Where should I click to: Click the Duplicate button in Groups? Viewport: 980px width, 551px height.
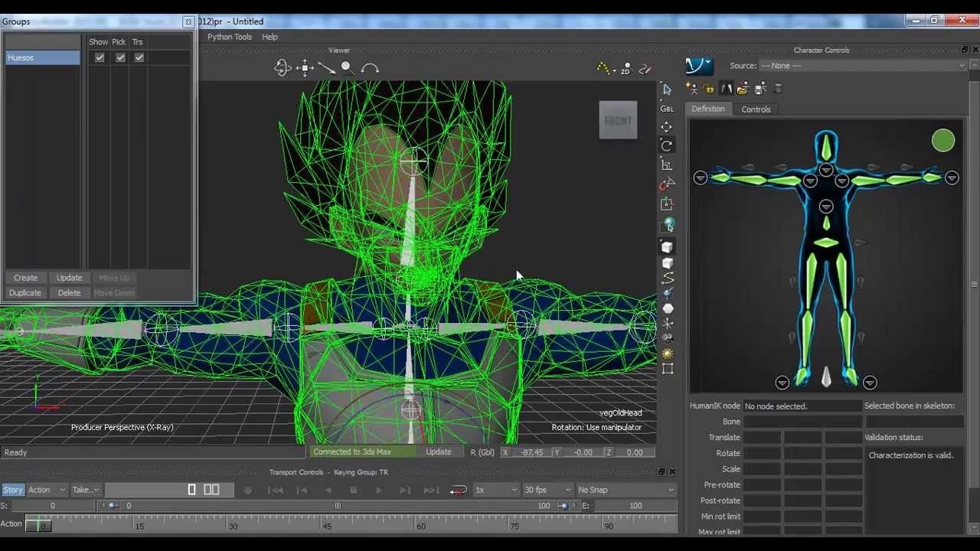point(25,293)
